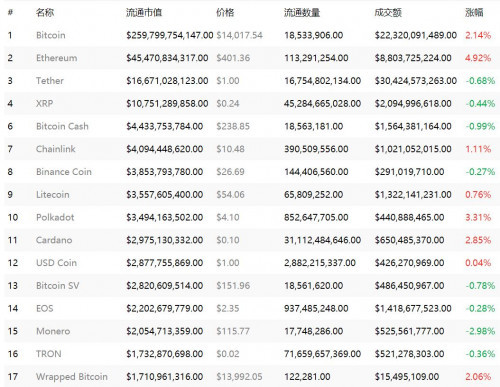Screen dimensions: 500x387
Task: Click the 名称 column header
Action: point(45,13)
